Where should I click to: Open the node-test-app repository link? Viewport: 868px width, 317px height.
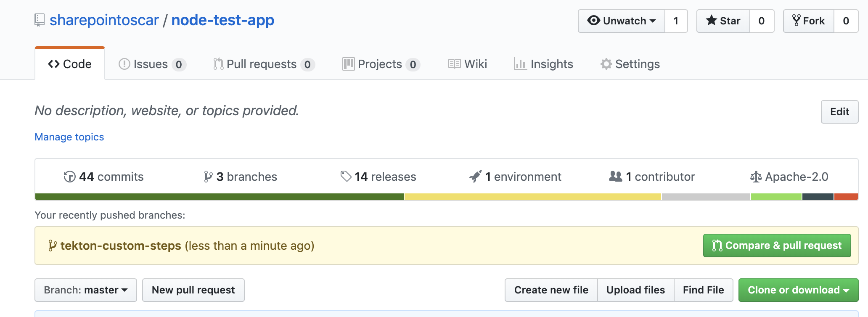pyautogui.click(x=223, y=20)
